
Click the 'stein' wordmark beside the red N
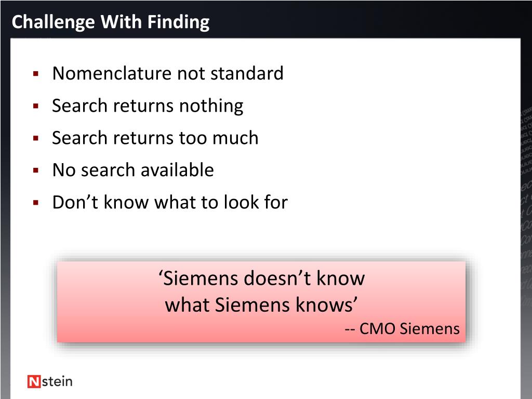coord(57,381)
